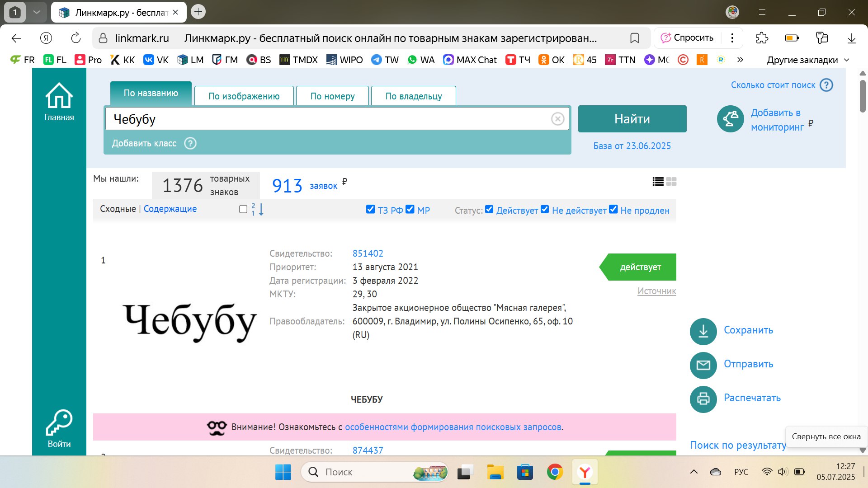
Task: Open the WA bookmark
Action: 420,60
